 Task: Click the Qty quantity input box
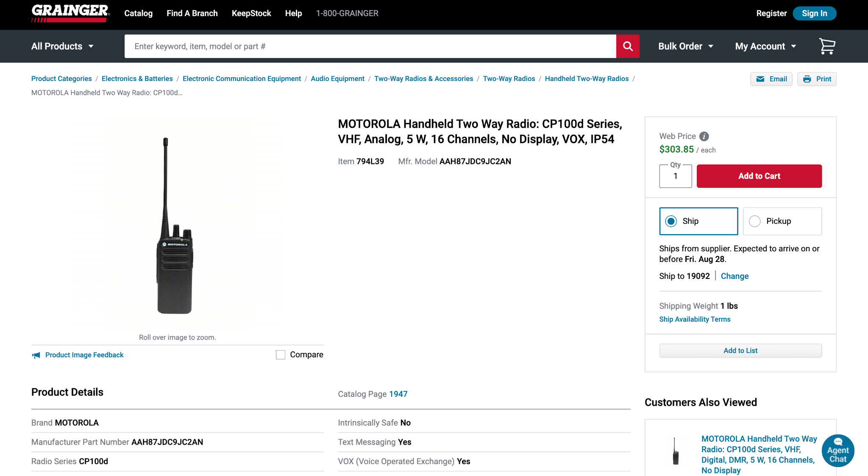pyautogui.click(x=676, y=176)
